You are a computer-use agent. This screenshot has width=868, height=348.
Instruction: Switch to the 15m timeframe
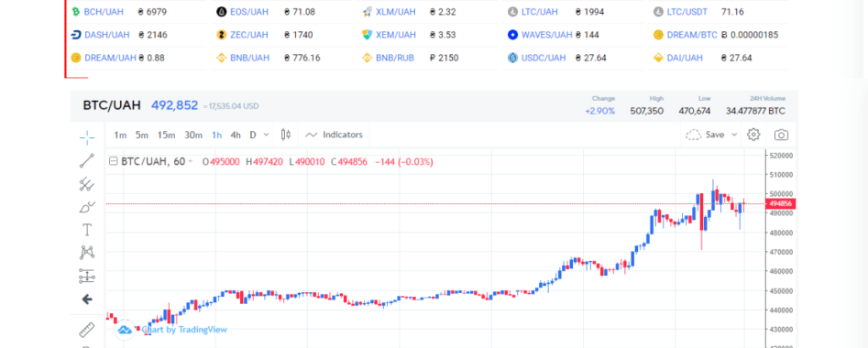(166, 135)
